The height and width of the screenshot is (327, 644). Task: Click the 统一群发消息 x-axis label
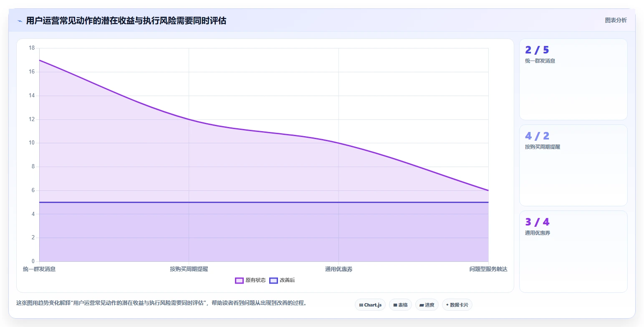[39, 269]
